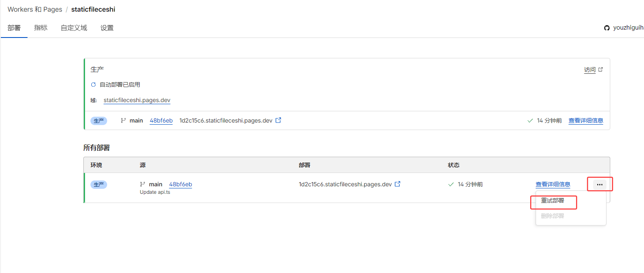Select 重试部署 from the dropdown menu
The width and height of the screenshot is (644, 273).
click(x=553, y=200)
